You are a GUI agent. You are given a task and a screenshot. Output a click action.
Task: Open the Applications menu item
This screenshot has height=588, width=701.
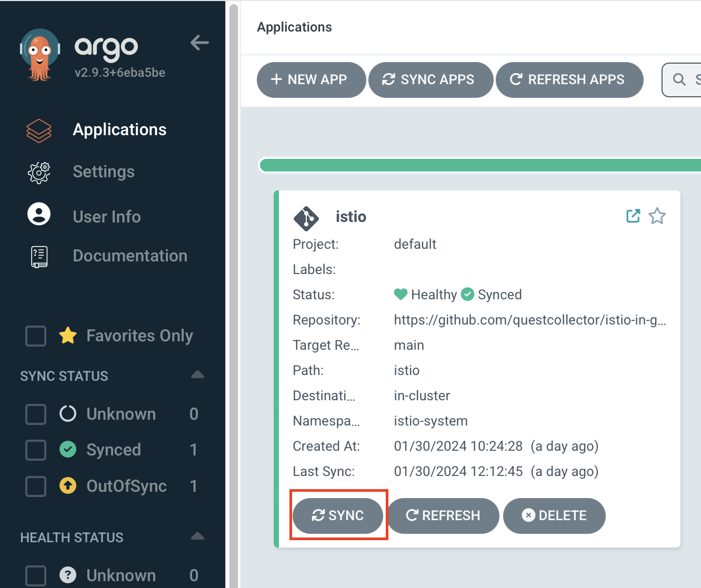tap(119, 130)
